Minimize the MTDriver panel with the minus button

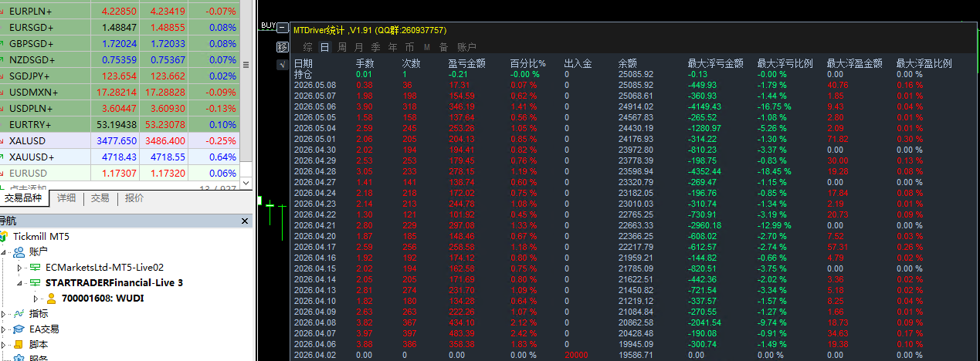coord(283,29)
